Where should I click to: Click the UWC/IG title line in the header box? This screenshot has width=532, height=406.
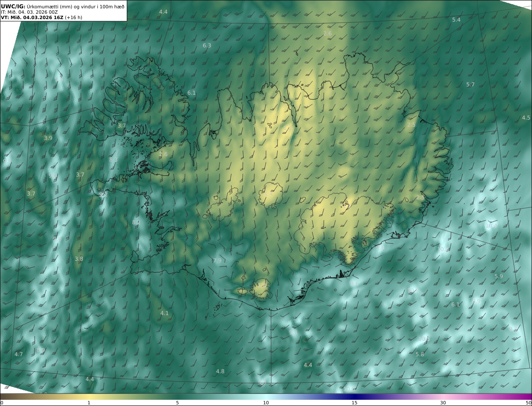(x=62, y=7)
